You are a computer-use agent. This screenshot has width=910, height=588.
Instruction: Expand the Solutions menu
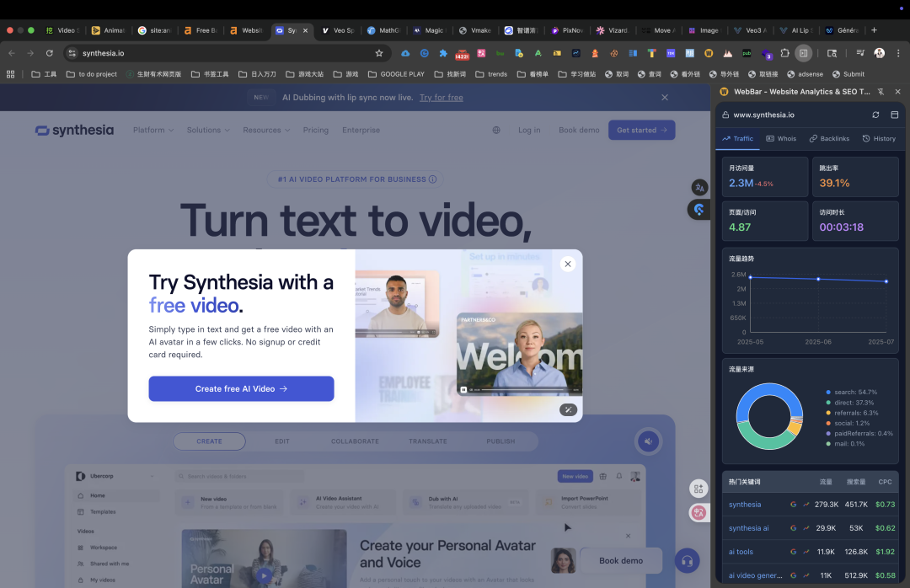(208, 130)
